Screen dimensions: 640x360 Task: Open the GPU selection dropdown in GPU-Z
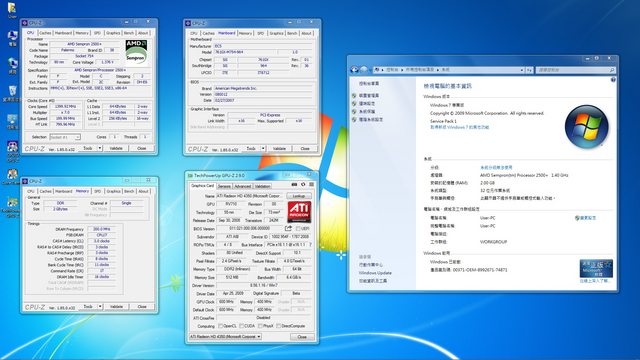225,337
